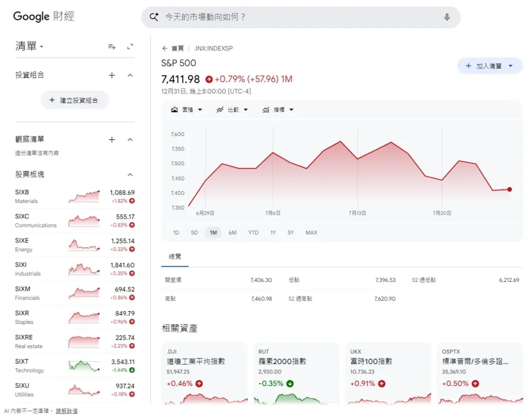532x417 pixels.
Task: Click the 比較 compare chart icon
Action: 220,110
